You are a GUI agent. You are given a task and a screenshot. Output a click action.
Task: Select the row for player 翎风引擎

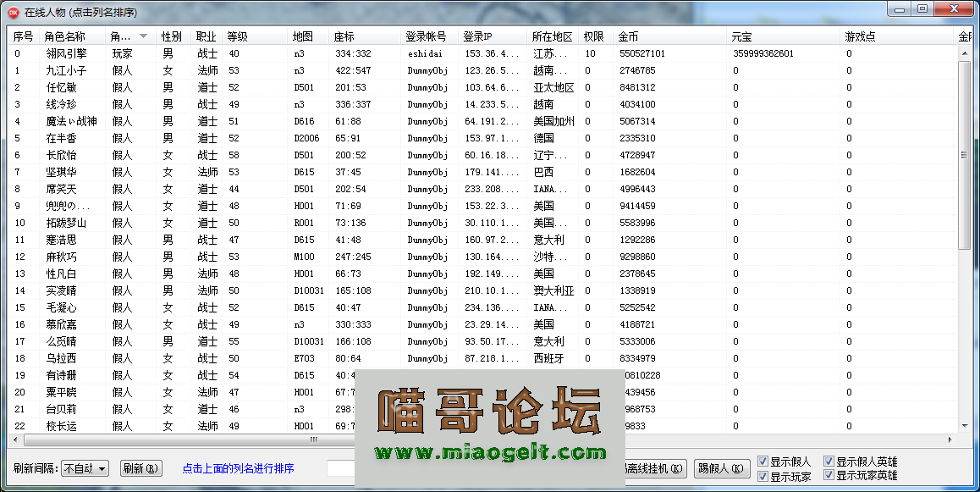pyautogui.click(x=66, y=53)
